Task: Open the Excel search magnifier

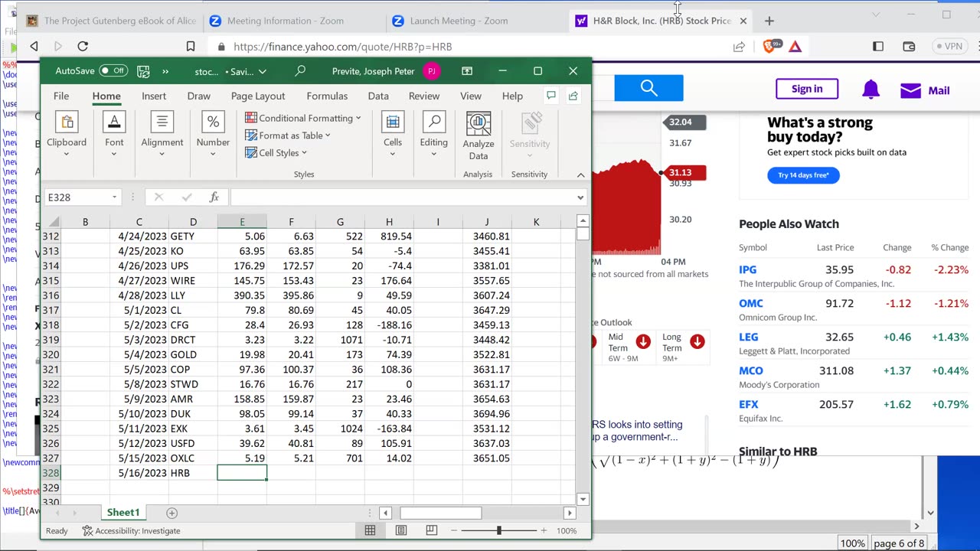Action: [300, 70]
